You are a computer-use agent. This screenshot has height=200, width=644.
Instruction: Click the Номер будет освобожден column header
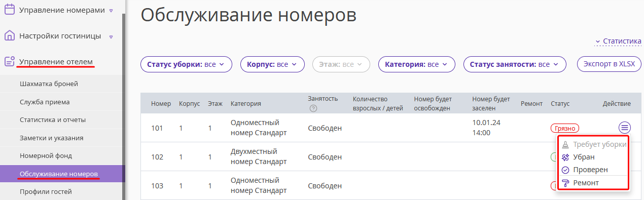click(433, 104)
